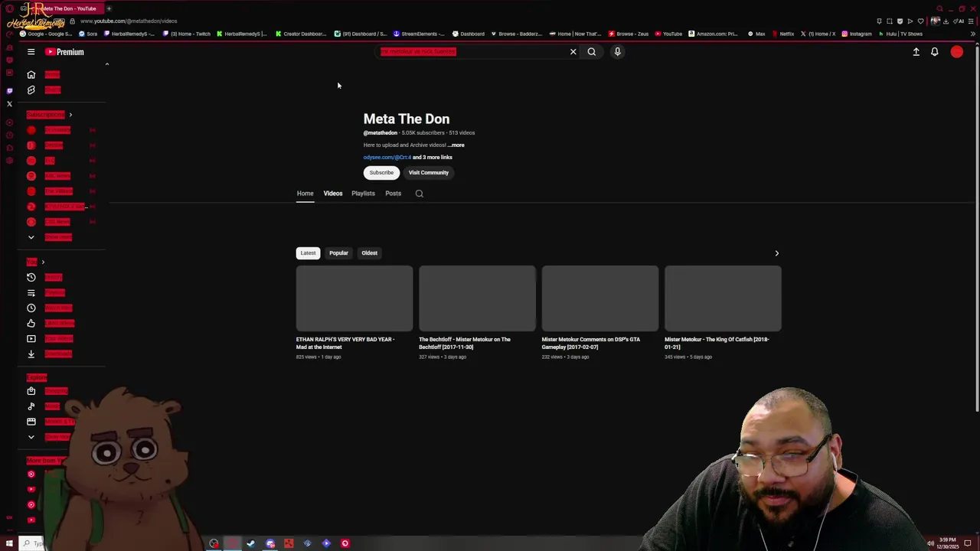The height and width of the screenshot is (551, 980).
Task: Open Movies & TV clapperboard icon
Action: coord(31,422)
